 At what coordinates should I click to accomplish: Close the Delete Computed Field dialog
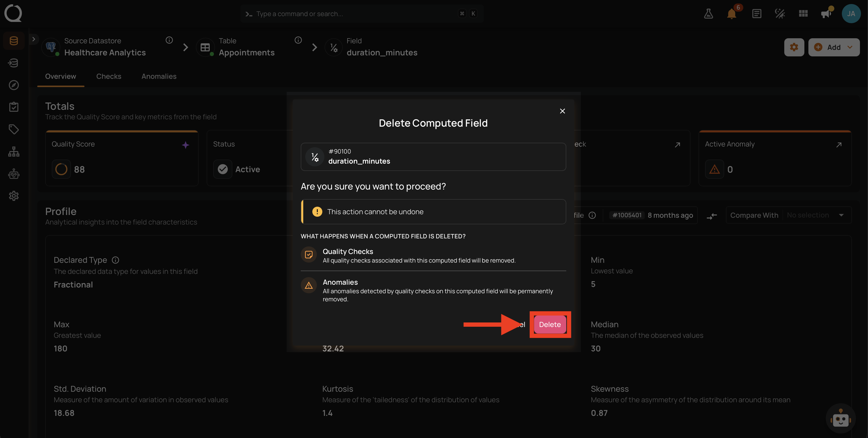click(562, 111)
